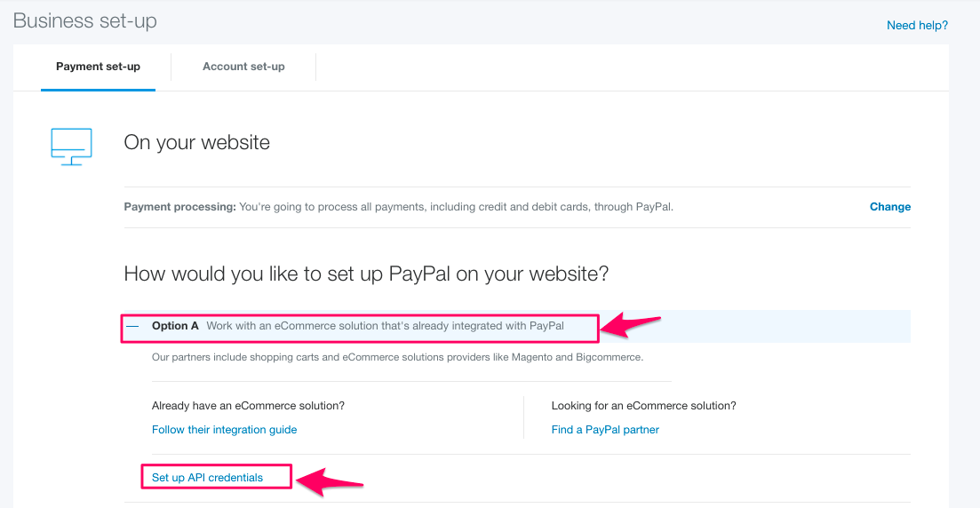The width and height of the screenshot is (980, 508).
Task: Select the Option A row header
Action: coord(516,326)
